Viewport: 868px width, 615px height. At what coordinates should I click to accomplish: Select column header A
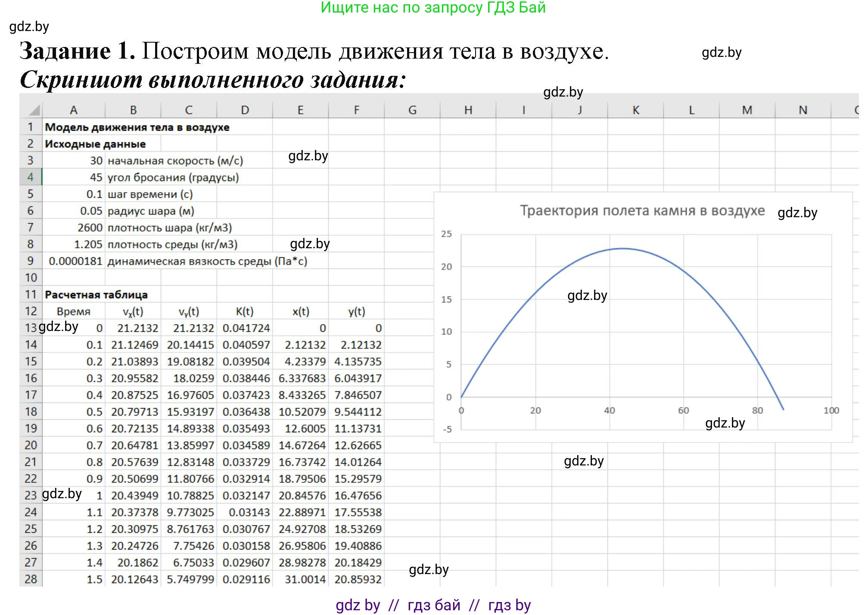pyautogui.click(x=73, y=110)
